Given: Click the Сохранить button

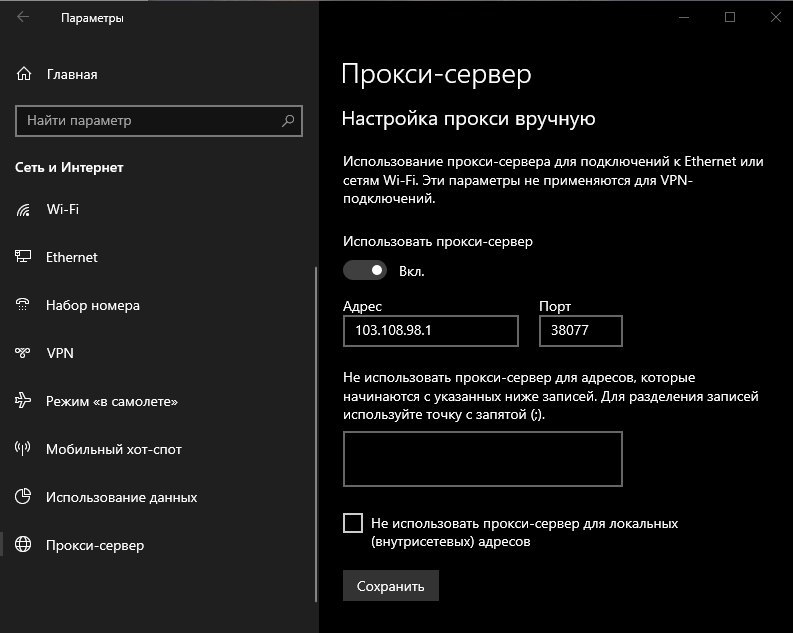Looking at the screenshot, I should pyautogui.click(x=391, y=586).
